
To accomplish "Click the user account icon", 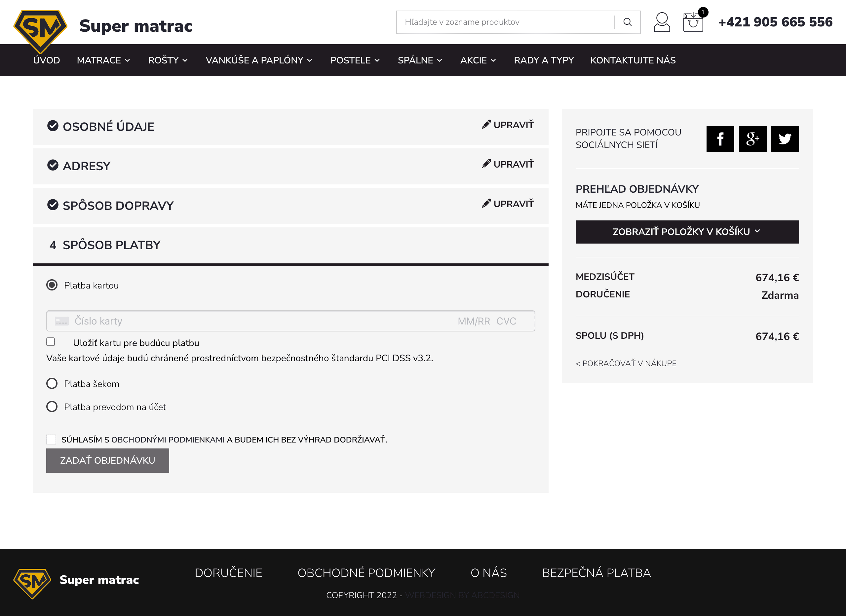I will pyautogui.click(x=662, y=22).
